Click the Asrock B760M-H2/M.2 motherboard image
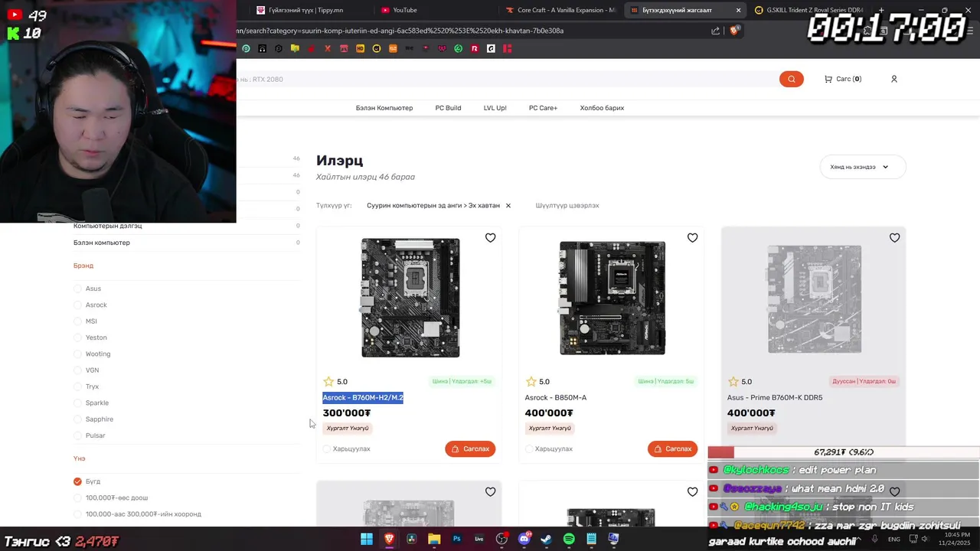This screenshot has height=551, width=980. tap(410, 298)
